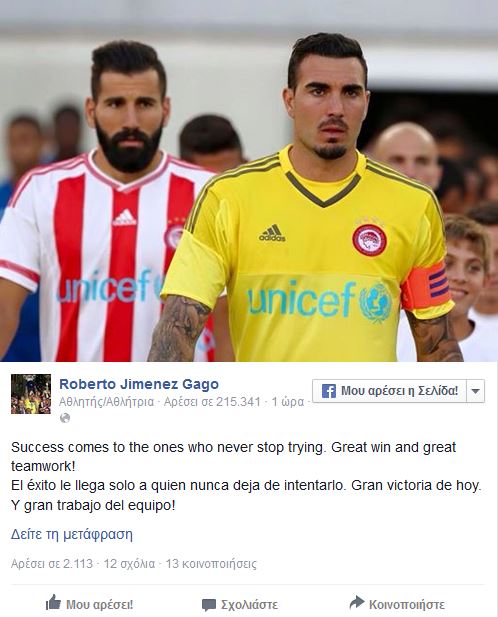Click the Αθλητής/Αθλήτρια category label
498x617 pixels.
click(x=107, y=402)
